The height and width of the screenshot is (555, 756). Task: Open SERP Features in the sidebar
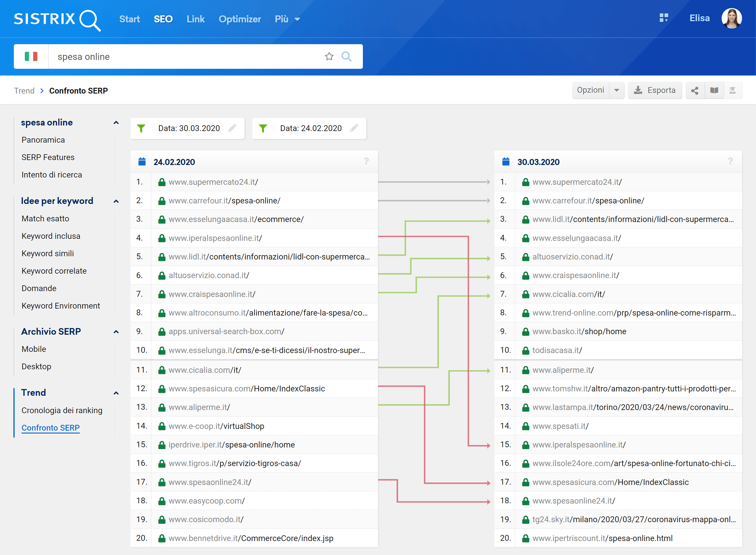coord(48,157)
